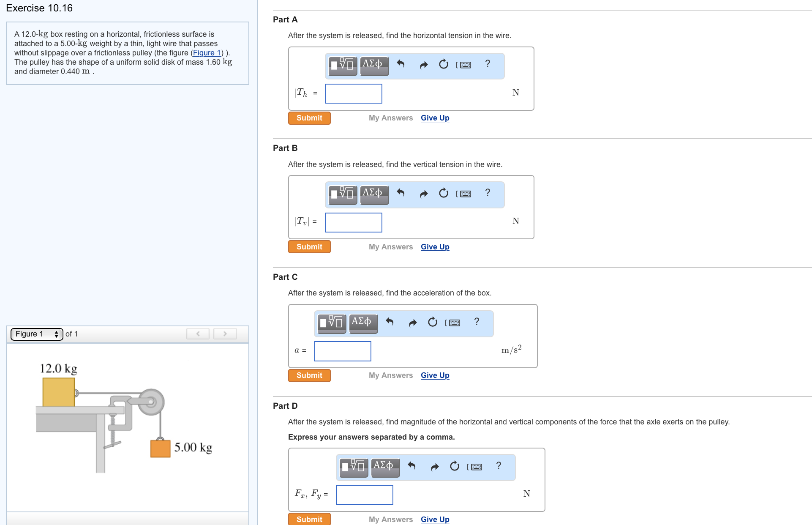
Task: Redo entry in Part A toolbar
Action: pos(423,65)
